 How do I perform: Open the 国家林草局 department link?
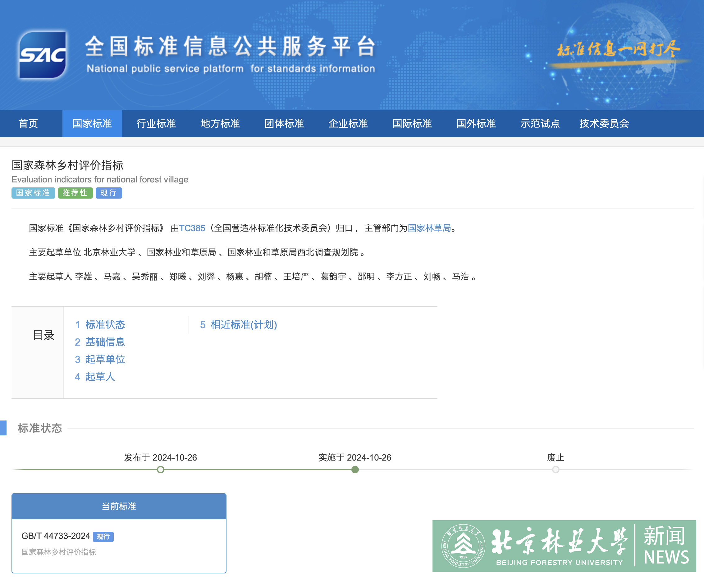pos(429,228)
